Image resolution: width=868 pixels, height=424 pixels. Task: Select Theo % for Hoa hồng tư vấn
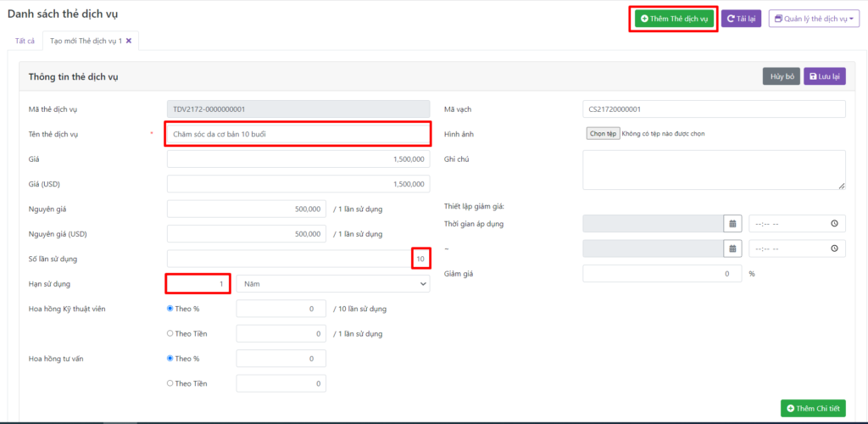tap(170, 359)
